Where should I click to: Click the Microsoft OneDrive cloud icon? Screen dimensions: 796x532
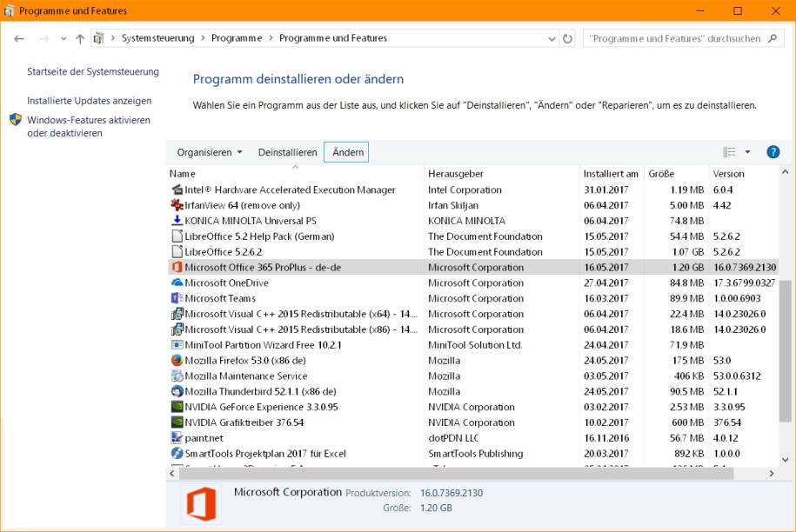[x=177, y=283]
